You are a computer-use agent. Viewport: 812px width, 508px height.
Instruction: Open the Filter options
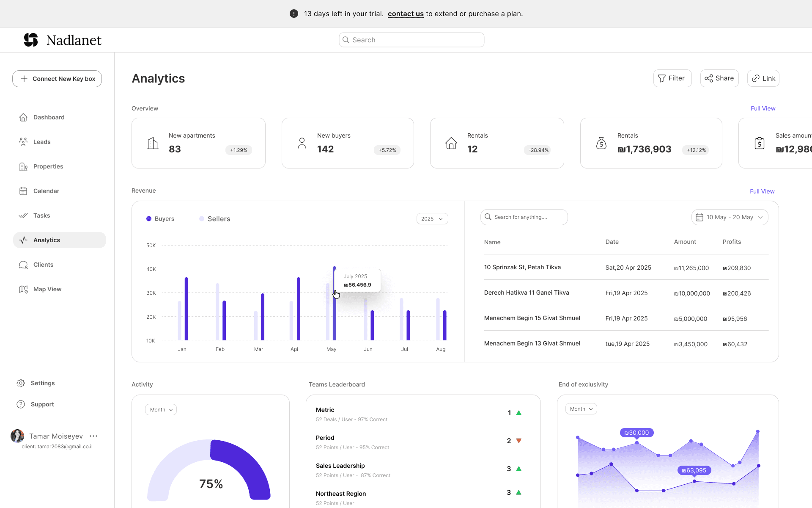coord(672,78)
